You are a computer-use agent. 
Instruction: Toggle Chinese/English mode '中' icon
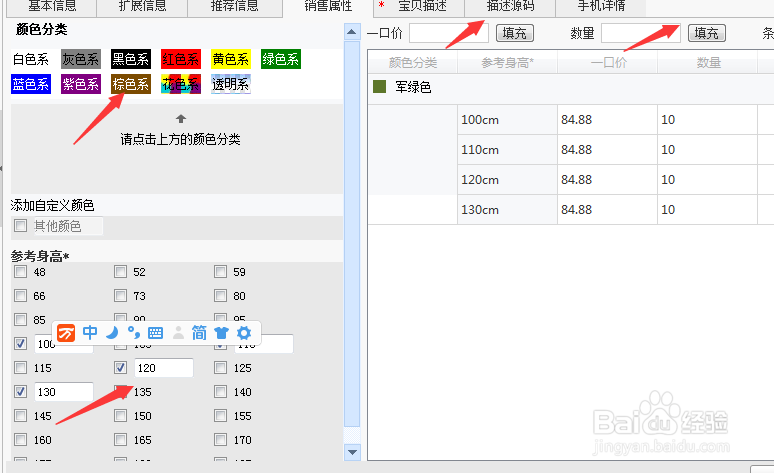coord(90,333)
